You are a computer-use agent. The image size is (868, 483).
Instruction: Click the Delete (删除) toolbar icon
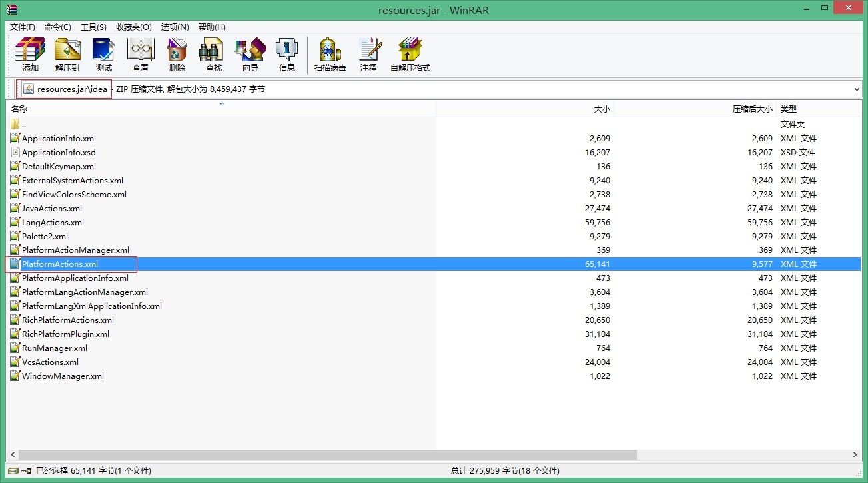(x=177, y=55)
